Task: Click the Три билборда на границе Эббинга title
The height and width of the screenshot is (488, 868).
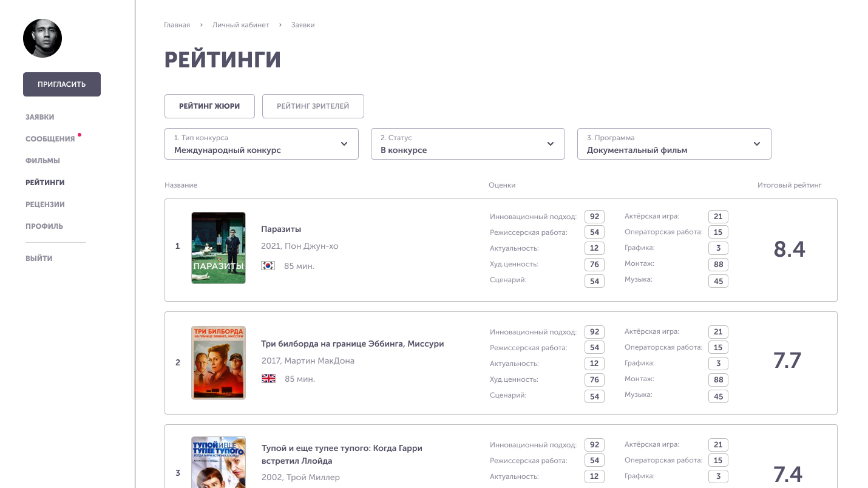Action: (x=353, y=344)
